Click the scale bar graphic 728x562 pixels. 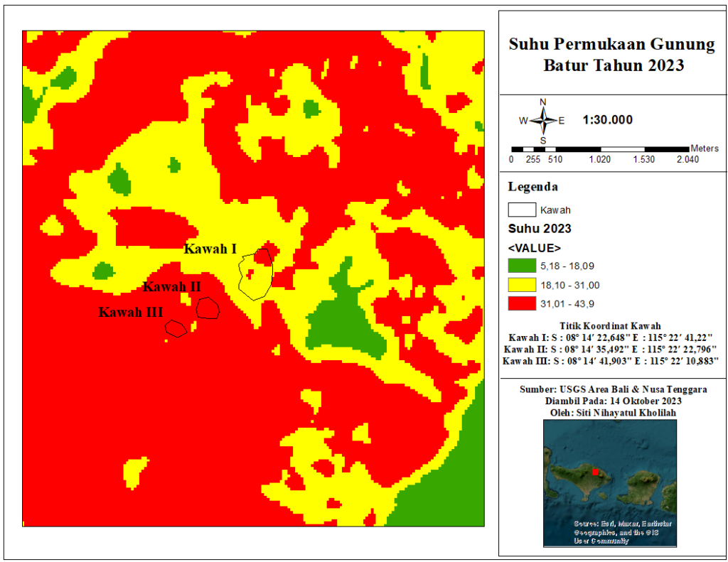pos(604,148)
